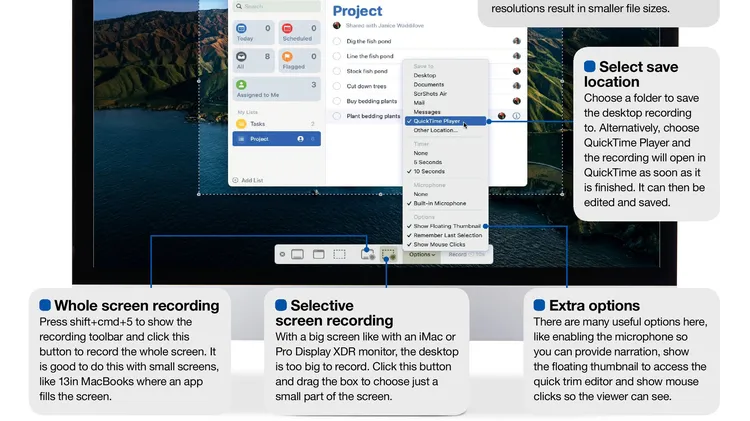Select Capture Selected Portion dashed-box icon

[x=339, y=255]
